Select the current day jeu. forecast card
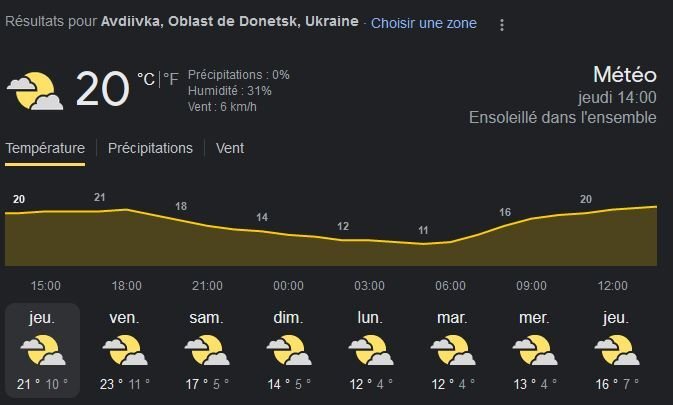The image size is (673, 405). (x=43, y=350)
